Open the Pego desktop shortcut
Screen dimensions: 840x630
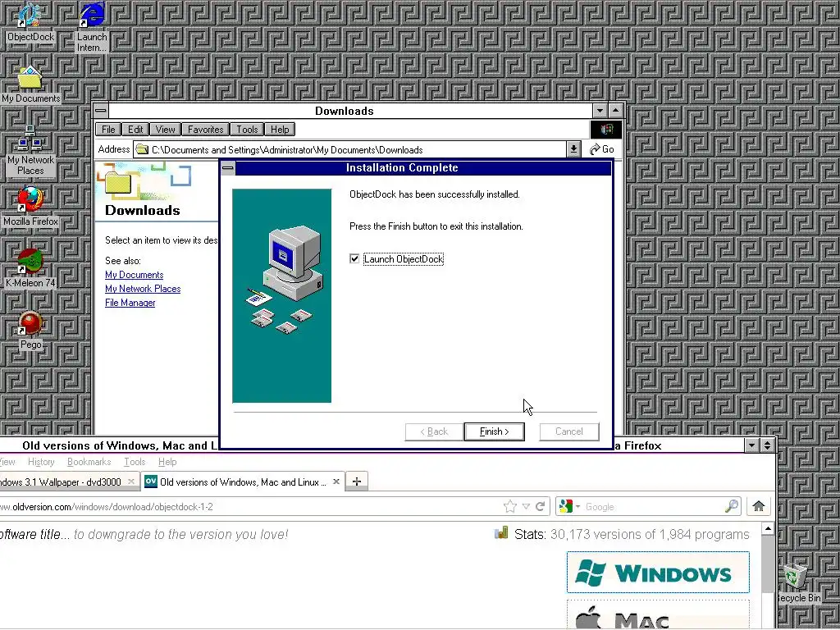pyautogui.click(x=30, y=330)
